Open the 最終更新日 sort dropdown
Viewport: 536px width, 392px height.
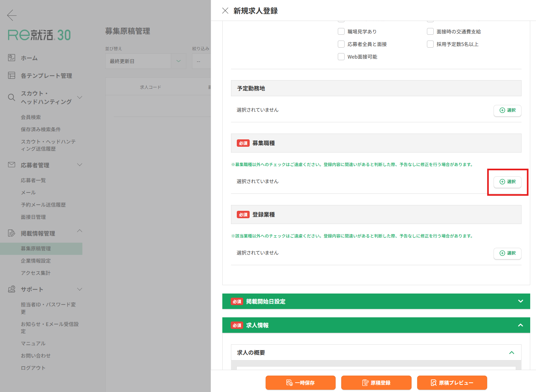tap(146, 61)
